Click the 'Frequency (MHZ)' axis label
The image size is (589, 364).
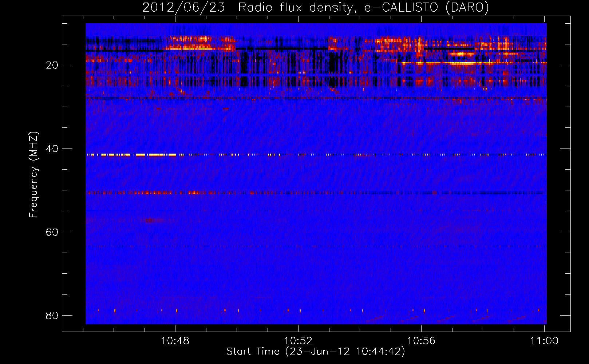tap(33, 175)
